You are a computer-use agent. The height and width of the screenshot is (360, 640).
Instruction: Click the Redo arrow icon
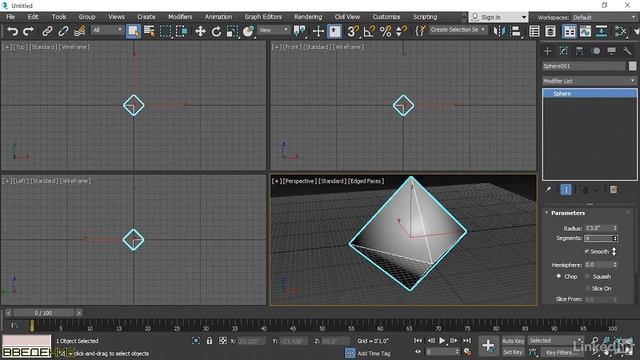coord(28,31)
